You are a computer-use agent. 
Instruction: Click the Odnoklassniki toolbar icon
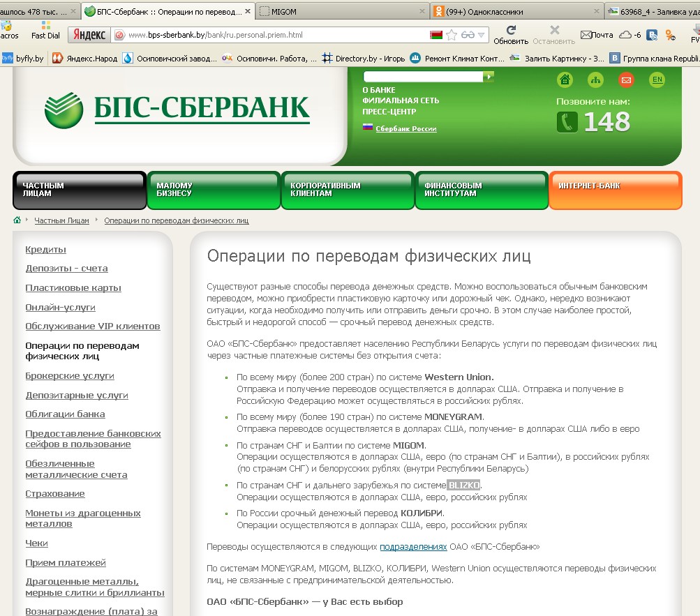[670, 35]
